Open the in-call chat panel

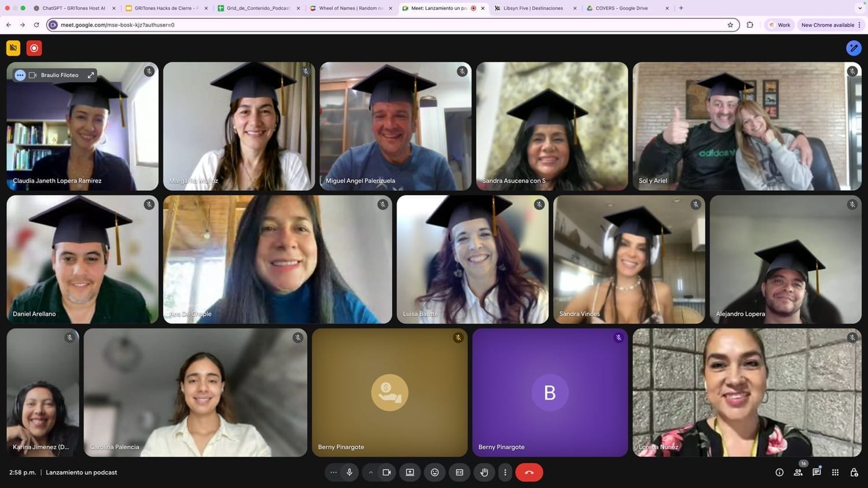[816, 472]
